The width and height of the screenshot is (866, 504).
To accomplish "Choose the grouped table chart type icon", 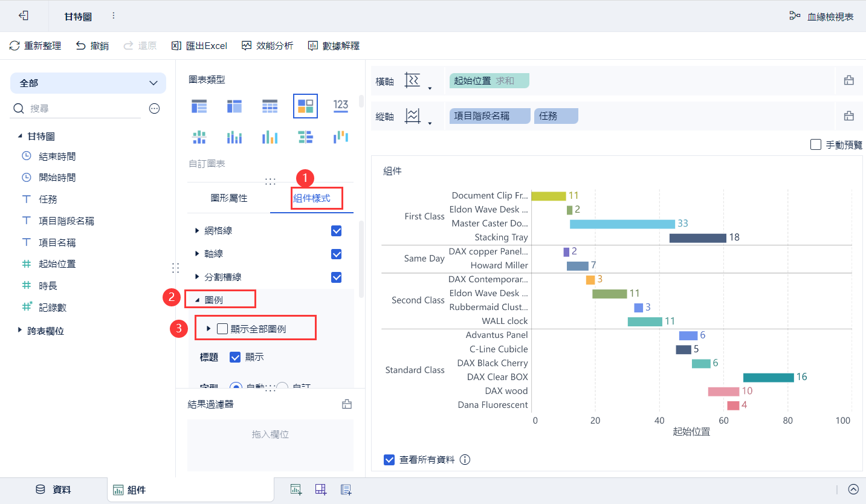I will pos(199,106).
